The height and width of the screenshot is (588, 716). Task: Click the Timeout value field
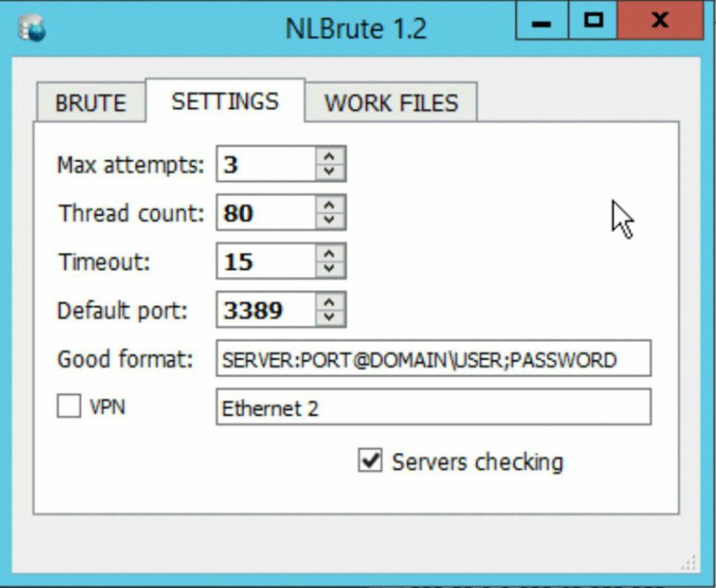point(266,262)
